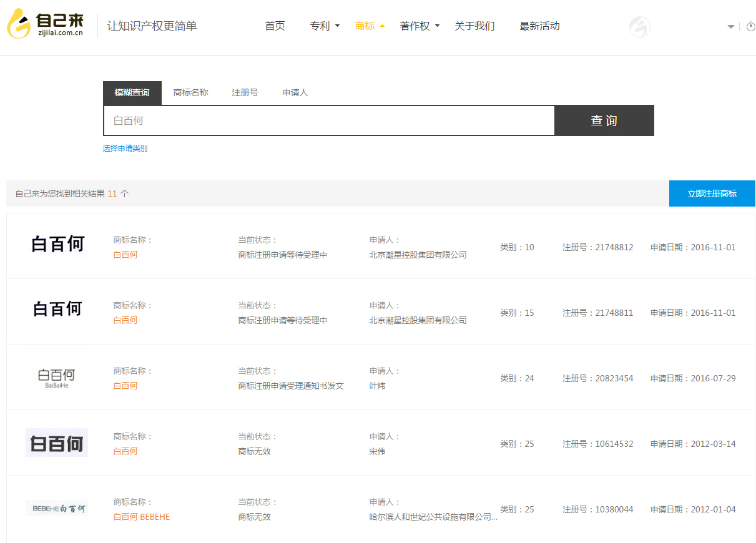Click the 商标无效 status in 宋伟 row
The height and width of the screenshot is (543, 756).
pos(255,451)
